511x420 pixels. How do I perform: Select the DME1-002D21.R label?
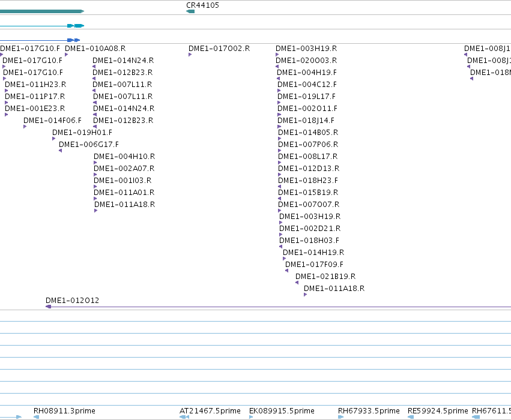point(310,229)
